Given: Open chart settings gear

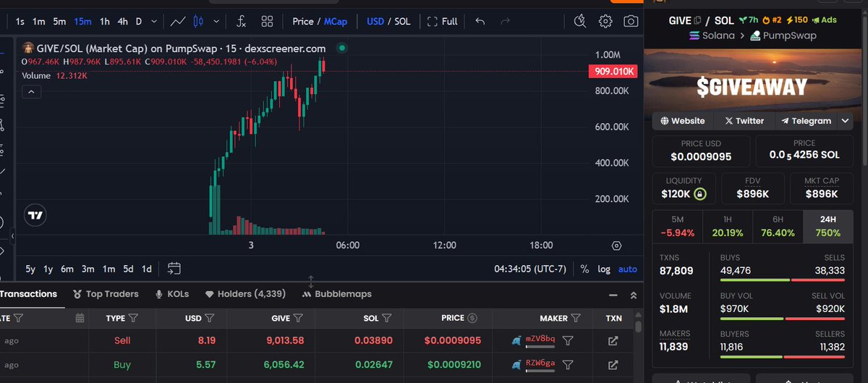Looking at the screenshot, I should [x=605, y=21].
